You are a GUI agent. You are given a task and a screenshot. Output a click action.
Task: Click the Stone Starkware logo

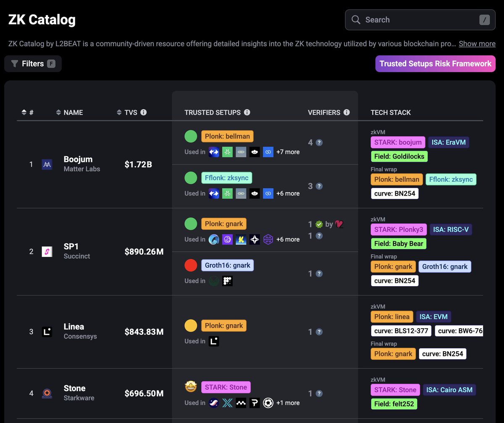click(x=47, y=393)
